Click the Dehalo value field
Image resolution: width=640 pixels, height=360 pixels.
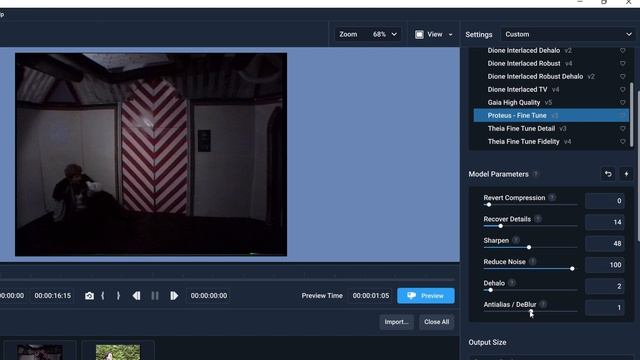604,286
